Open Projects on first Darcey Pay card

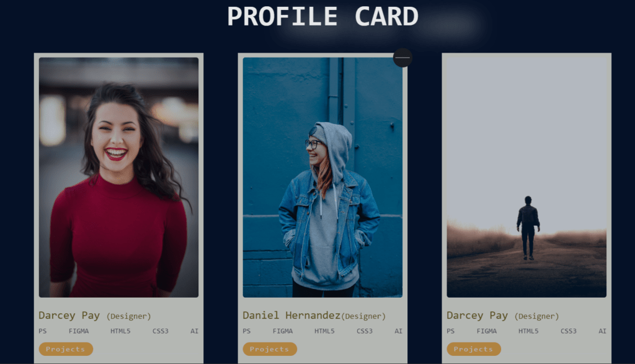tap(66, 349)
